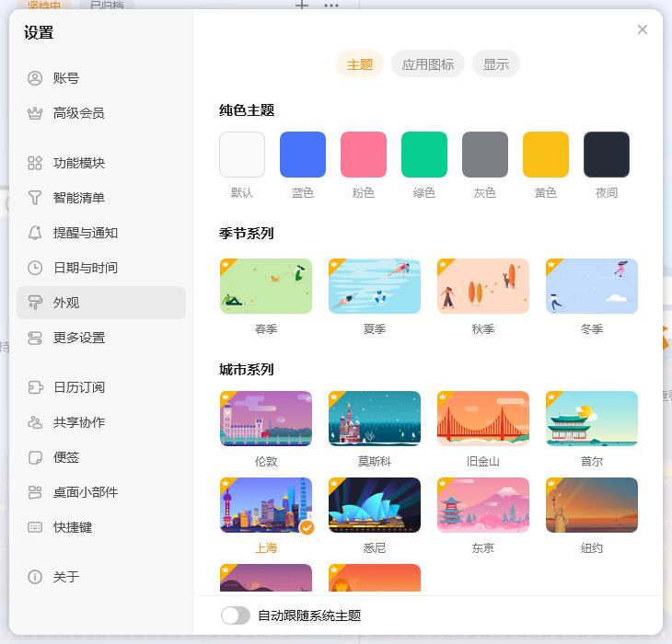
Task: Select the paint roller icon for 外观
Action: pos(35,303)
